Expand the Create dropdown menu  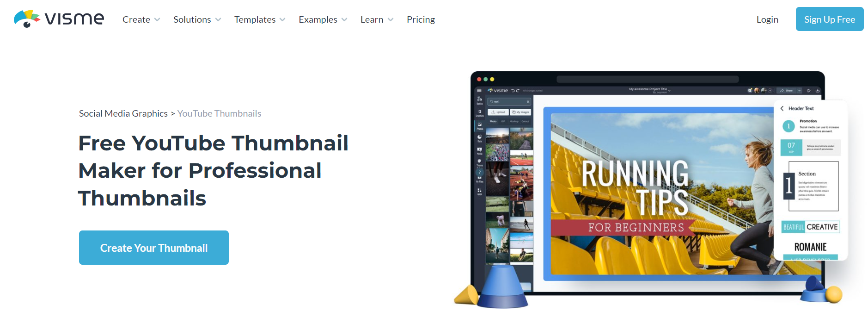click(x=141, y=19)
